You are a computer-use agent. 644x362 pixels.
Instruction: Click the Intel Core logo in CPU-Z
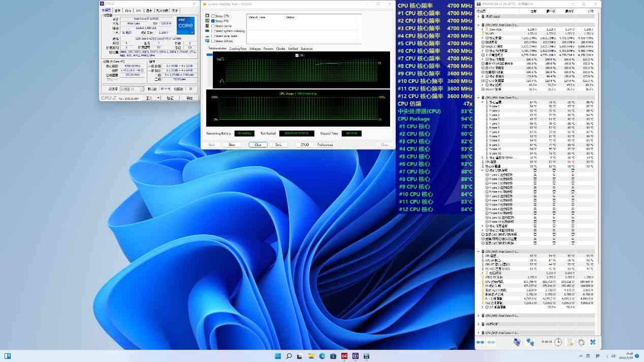click(185, 25)
